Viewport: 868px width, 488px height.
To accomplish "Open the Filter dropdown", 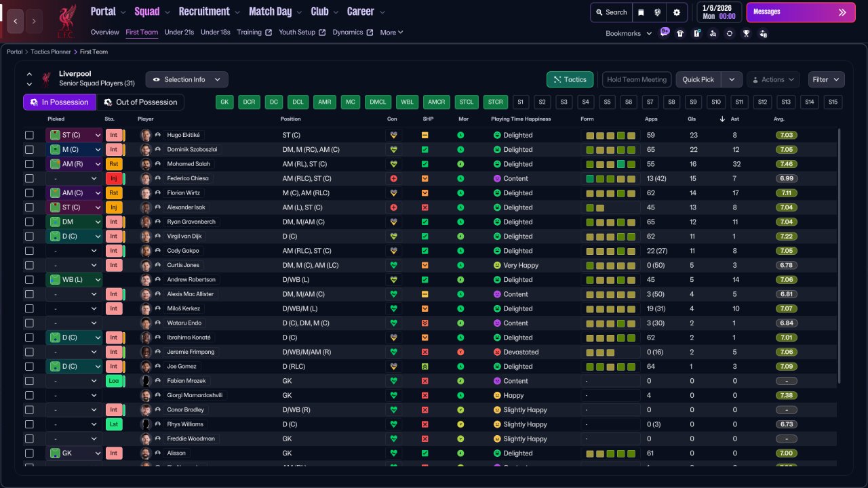I will (827, 79).
